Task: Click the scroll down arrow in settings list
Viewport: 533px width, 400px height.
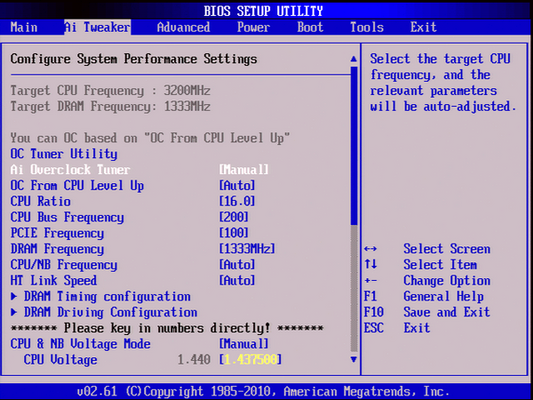Action: 354,359
